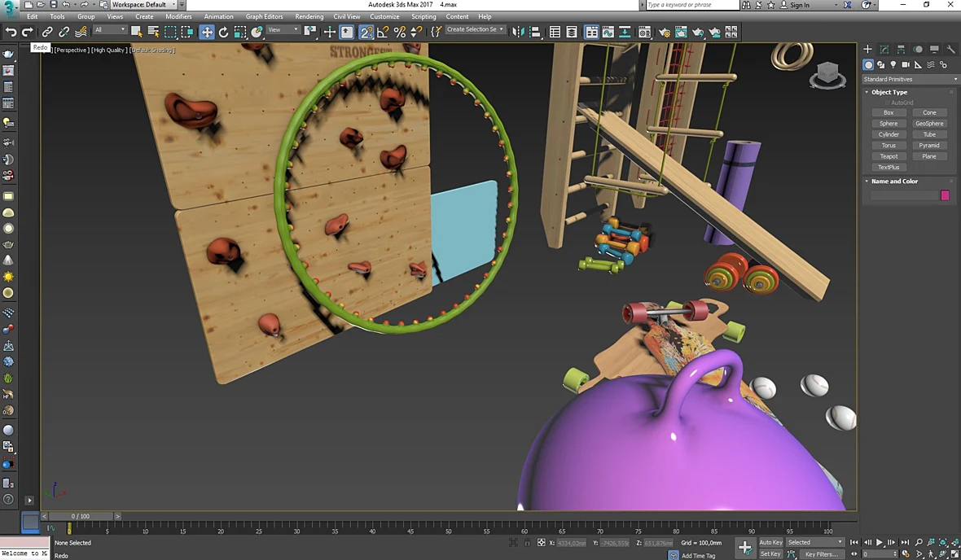Image resolution: width=961 pixels, height=560 pixels.
Task: Open the Rendered Frame Window
Action: click(x=681, y=32)
